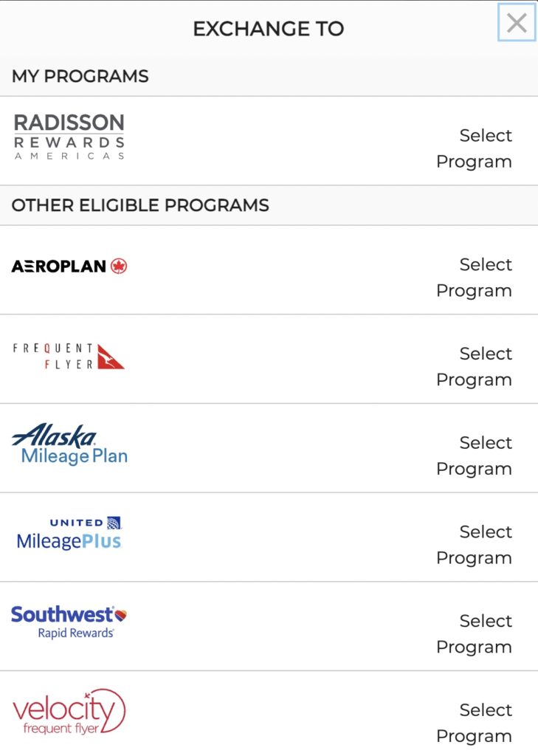Click the Alaska Mileage Plan logo

(x=69, y=445)
